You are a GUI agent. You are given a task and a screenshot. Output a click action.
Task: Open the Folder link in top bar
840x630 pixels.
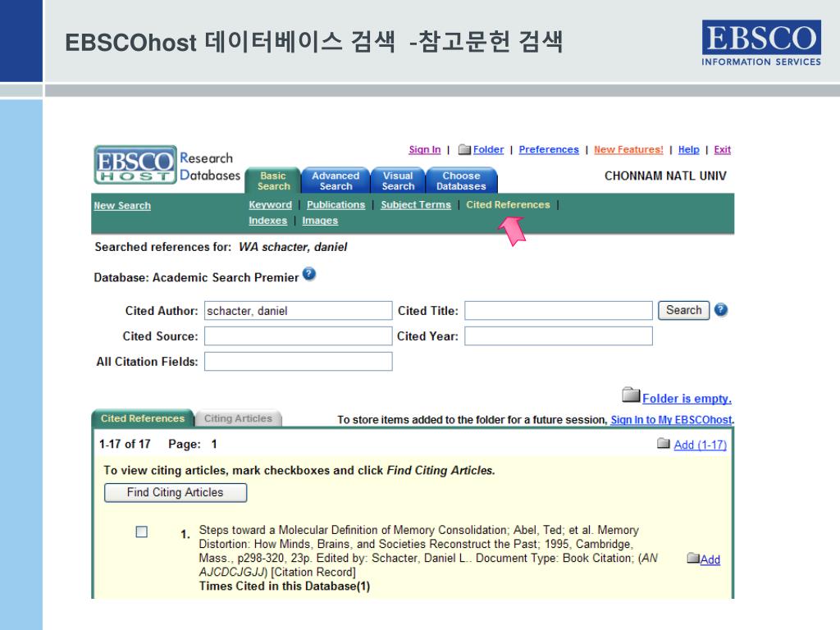point(489,149)
